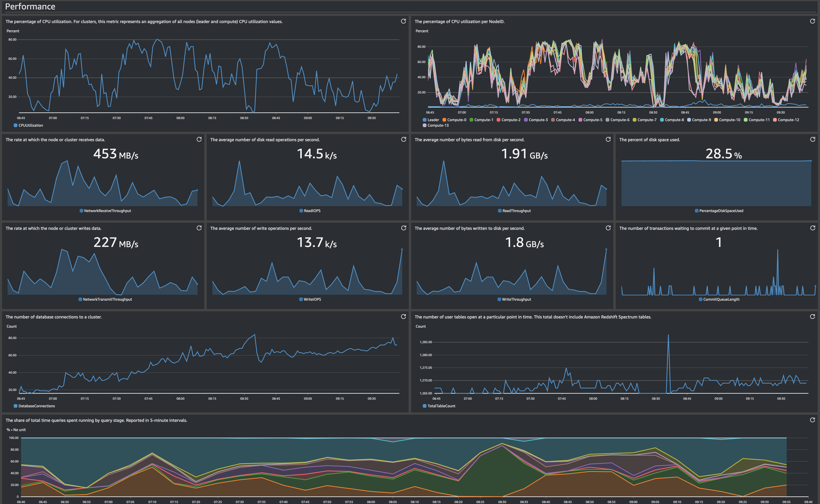Click the ReadIOPS legend entry

pyautogui.click(x=310, y=211)
